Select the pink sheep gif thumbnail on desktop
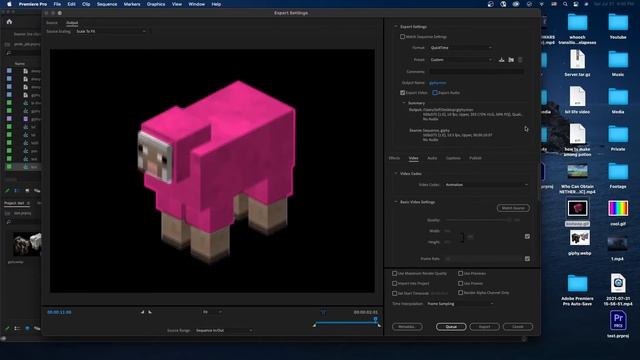 577,208
